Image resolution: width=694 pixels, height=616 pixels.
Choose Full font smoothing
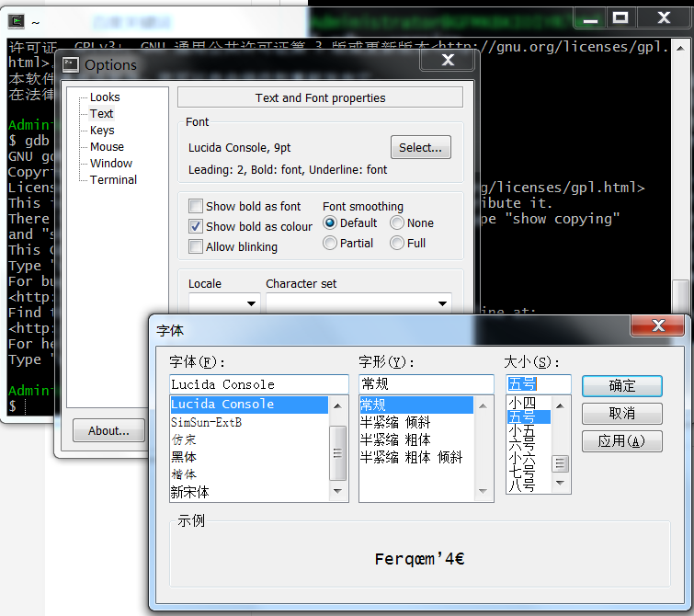click(397, 243)
